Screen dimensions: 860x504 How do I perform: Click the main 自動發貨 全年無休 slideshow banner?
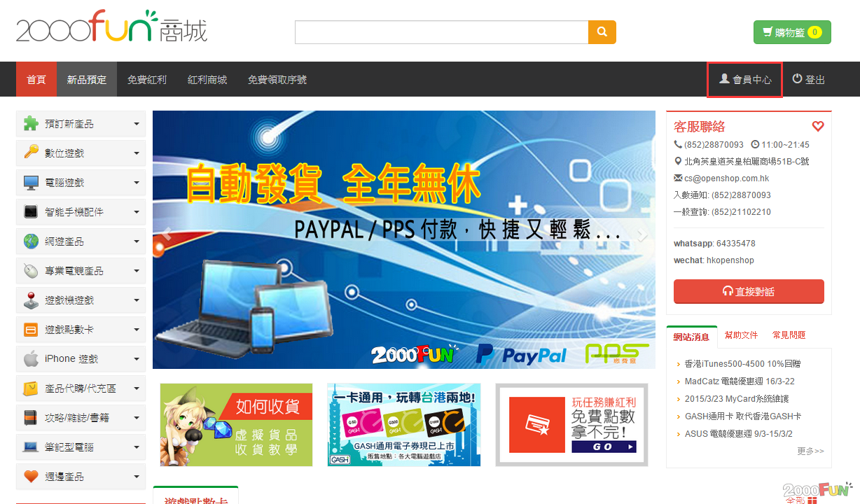point(404,239)
